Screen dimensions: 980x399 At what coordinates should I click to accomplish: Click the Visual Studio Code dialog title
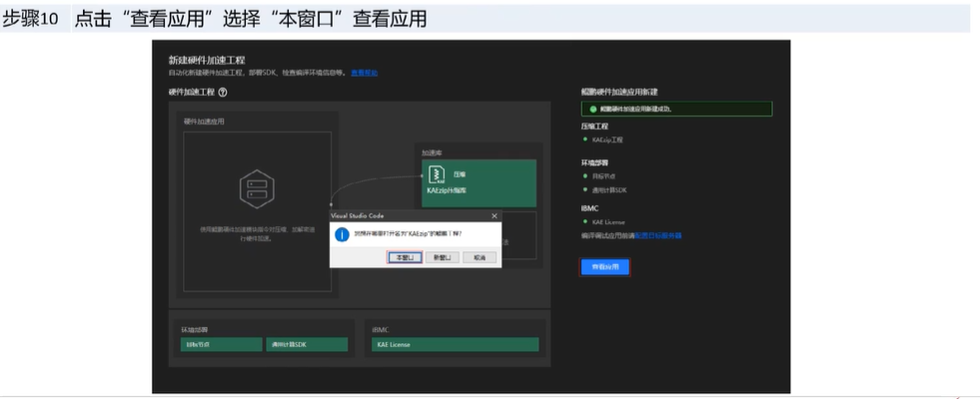tap(358, 216)
